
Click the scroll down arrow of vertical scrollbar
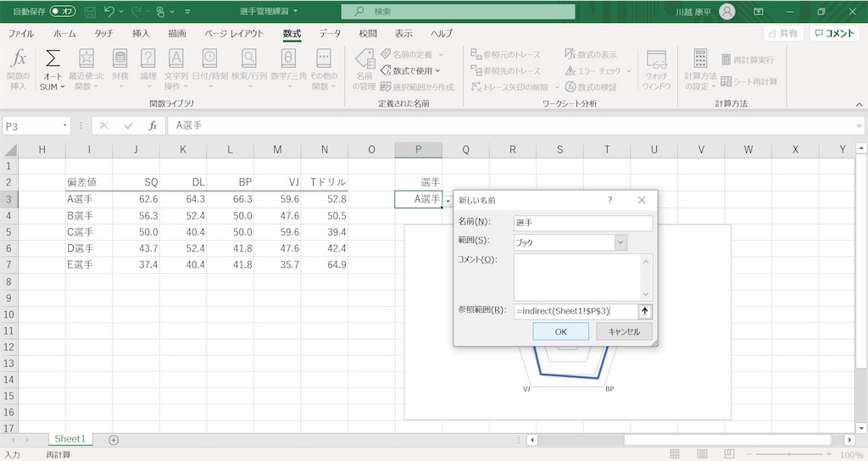[x=861, y=428]
